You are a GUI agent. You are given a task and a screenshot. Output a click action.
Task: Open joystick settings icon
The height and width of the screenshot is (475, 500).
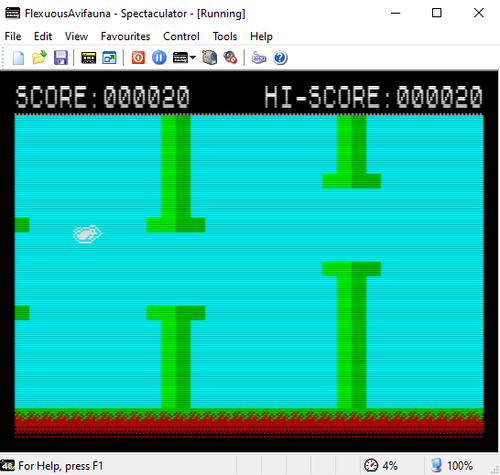tap(259, 58)
